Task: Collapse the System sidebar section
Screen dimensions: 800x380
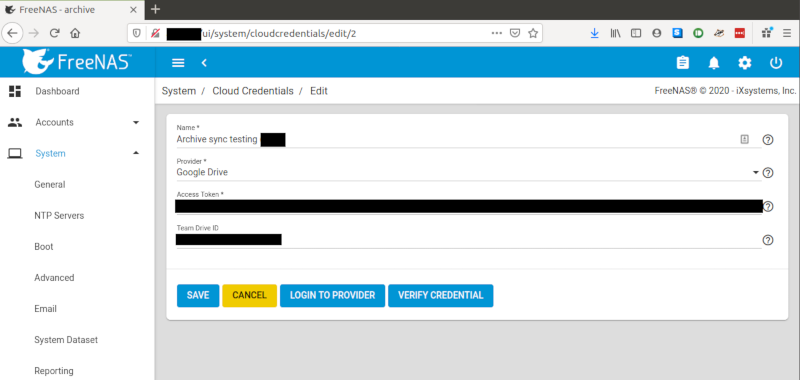Action: [x=136, y=153]
